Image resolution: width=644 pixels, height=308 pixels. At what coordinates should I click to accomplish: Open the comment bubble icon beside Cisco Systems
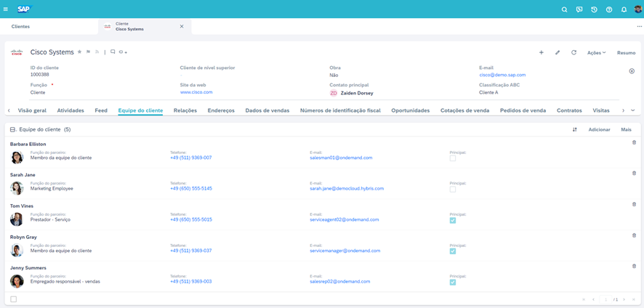(x=113, y=52)
